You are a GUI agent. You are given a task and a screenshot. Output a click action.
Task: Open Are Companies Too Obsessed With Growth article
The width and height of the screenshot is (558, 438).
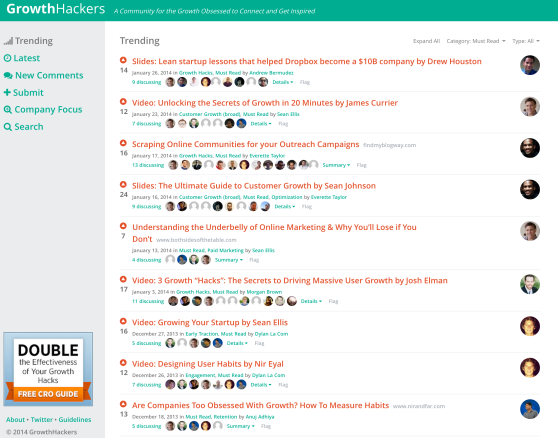point(260,406)
